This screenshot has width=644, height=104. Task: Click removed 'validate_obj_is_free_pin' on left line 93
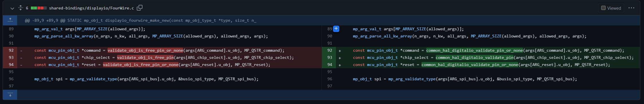(145, 57)
